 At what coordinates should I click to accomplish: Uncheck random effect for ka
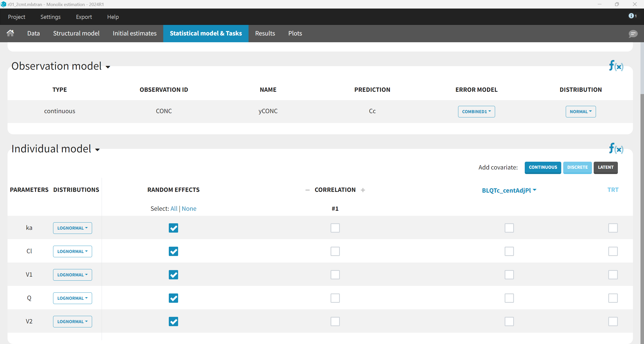click(173, 228)
